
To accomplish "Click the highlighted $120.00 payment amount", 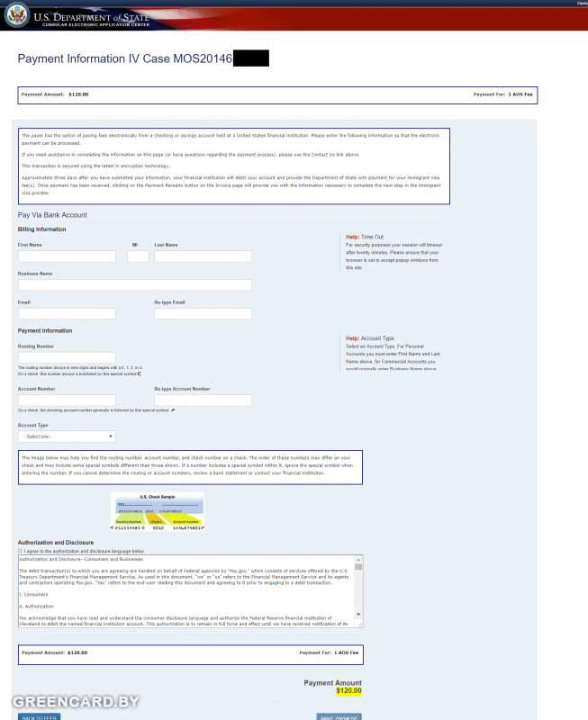I will (348, 690).
